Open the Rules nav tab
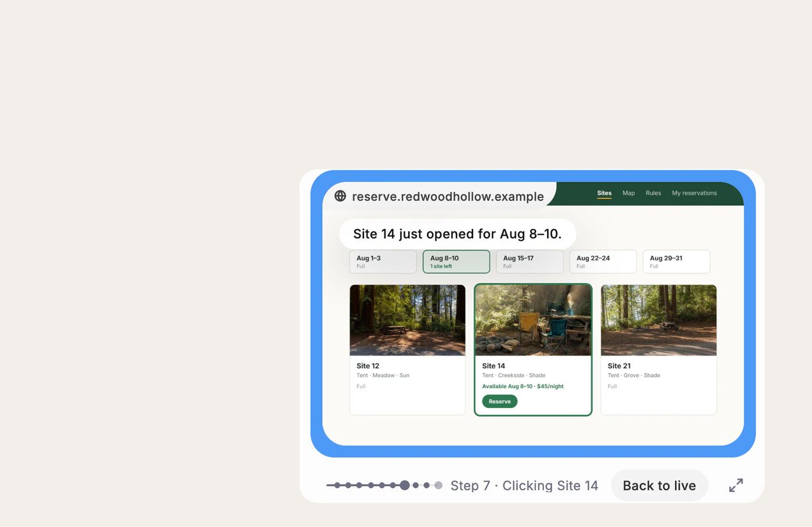Viewport: 812px width, 527px height. click(653, 193)
